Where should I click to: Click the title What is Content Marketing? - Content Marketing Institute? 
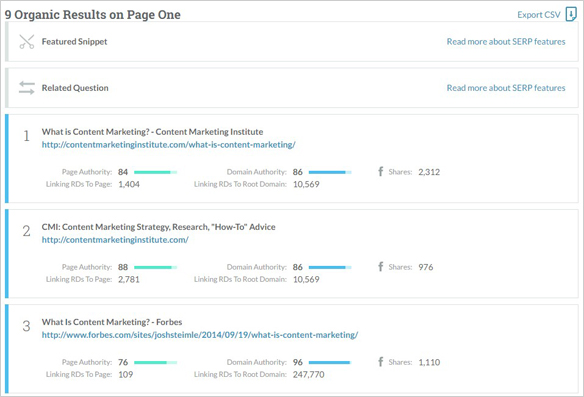pos(152,132)
